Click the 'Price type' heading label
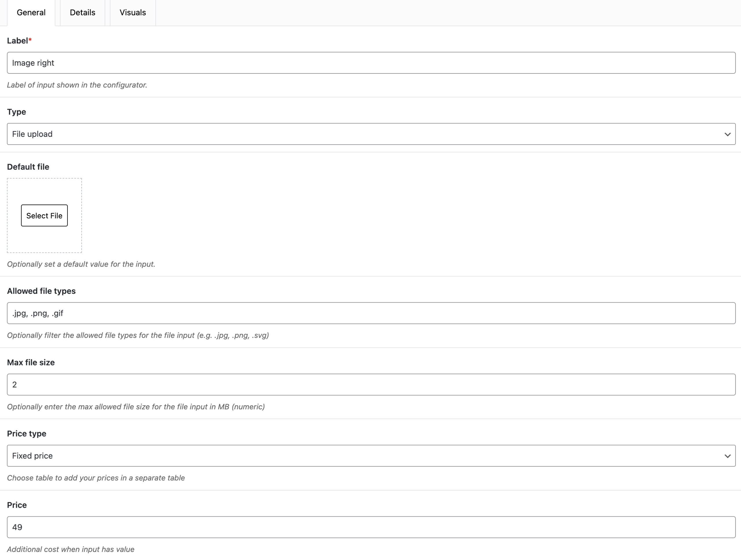Screen dimensions: 741x560 pyautogui.click(x=26, y=434)
